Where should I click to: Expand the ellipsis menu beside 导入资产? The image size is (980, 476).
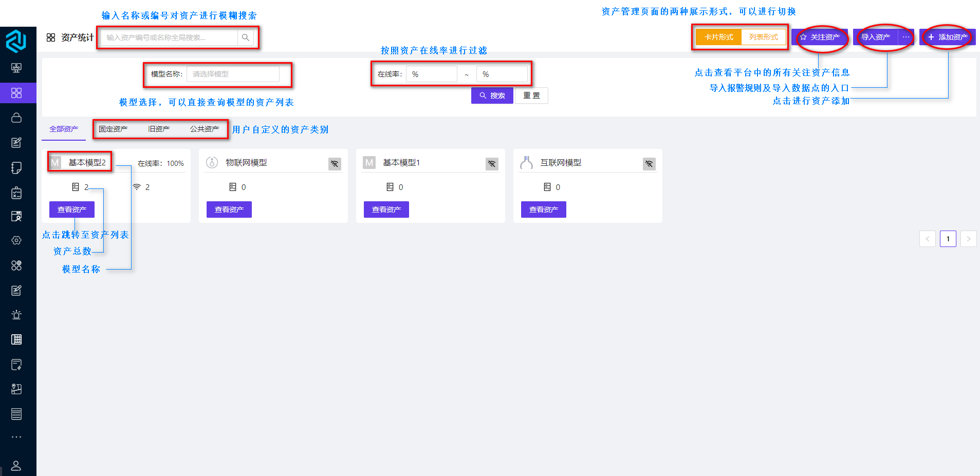[905, 37]
